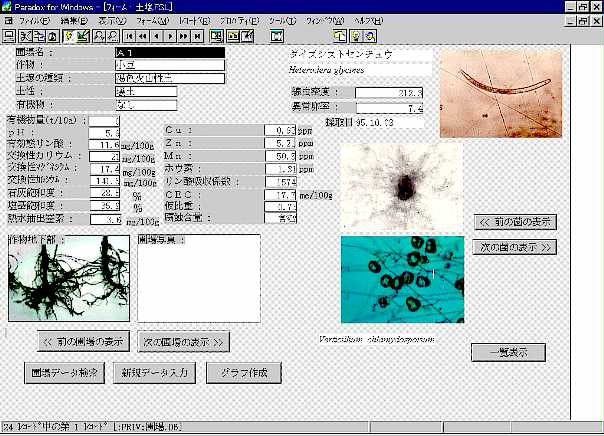Click the 土壌の種類 input field

coord(170,79)
